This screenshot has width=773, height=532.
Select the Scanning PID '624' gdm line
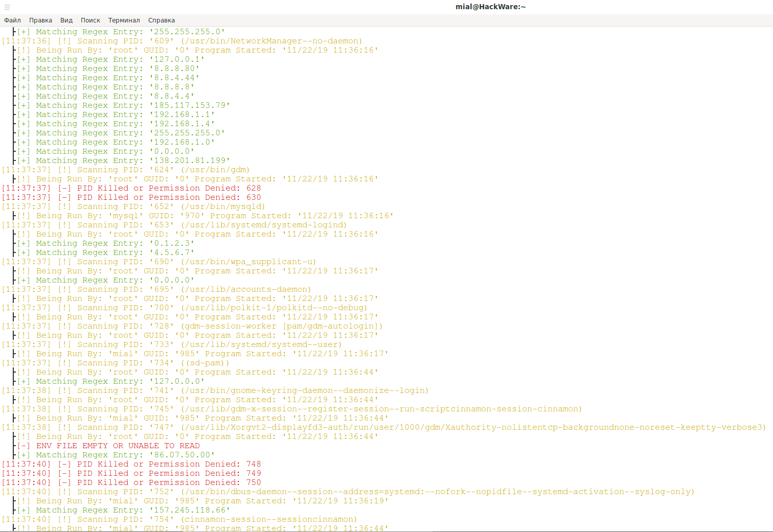(x=126, y=170)
